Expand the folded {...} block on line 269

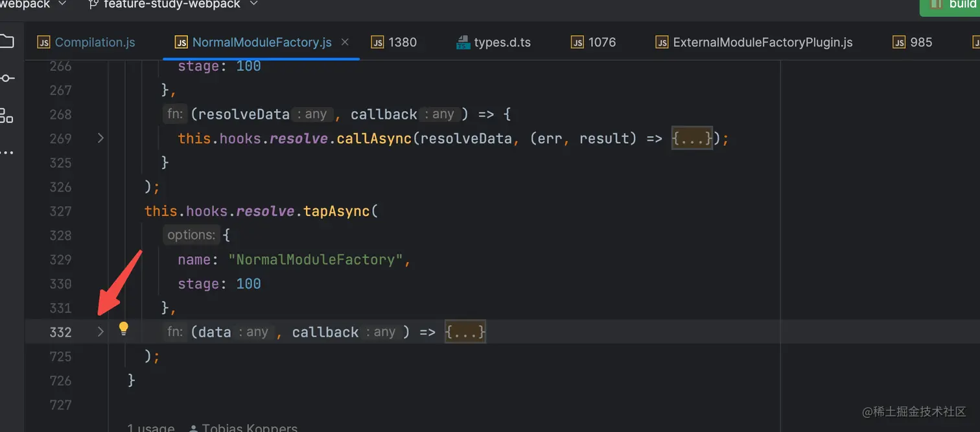point(692,138)
